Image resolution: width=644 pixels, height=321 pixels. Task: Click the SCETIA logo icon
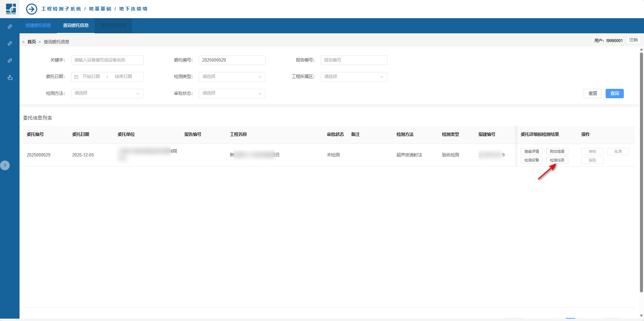pyautogui.click(x=11, y=9)
